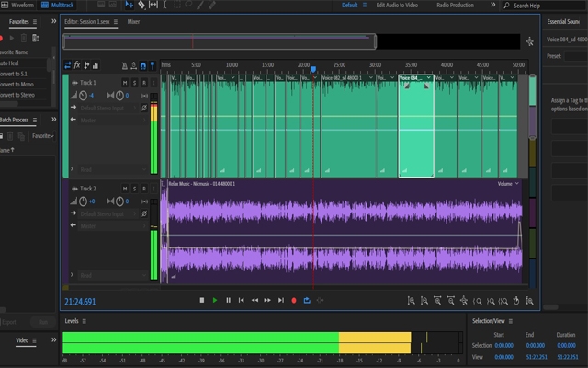Mute Track 2
The height and width of the screenshot is (368, 588).
point(125,189)
